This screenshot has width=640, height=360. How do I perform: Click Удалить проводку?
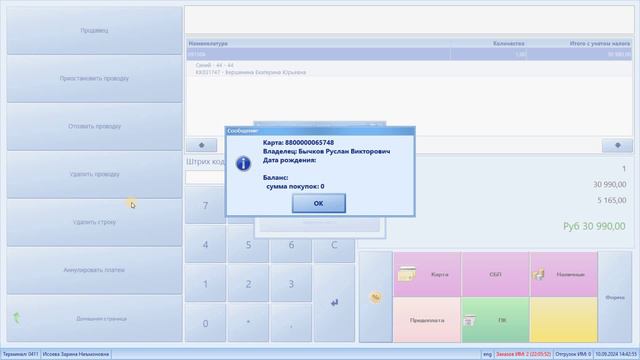[x=94, y=174]
